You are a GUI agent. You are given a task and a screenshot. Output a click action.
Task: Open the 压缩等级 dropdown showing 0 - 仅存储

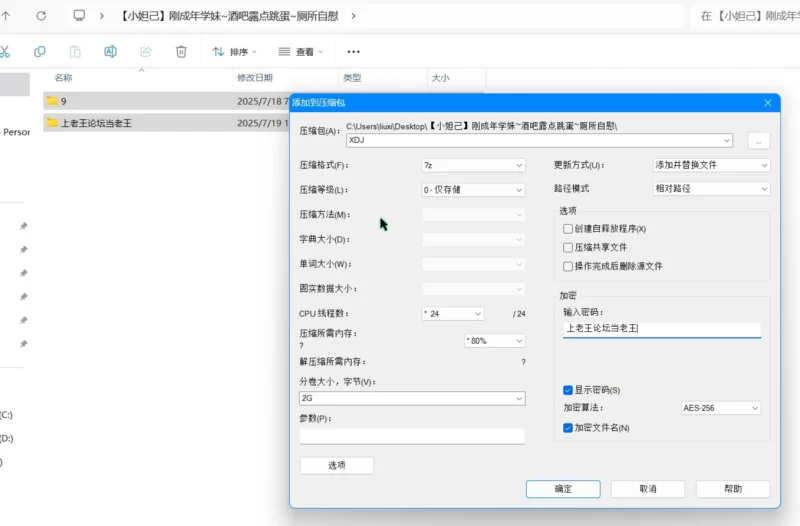(x=473, y=190)
